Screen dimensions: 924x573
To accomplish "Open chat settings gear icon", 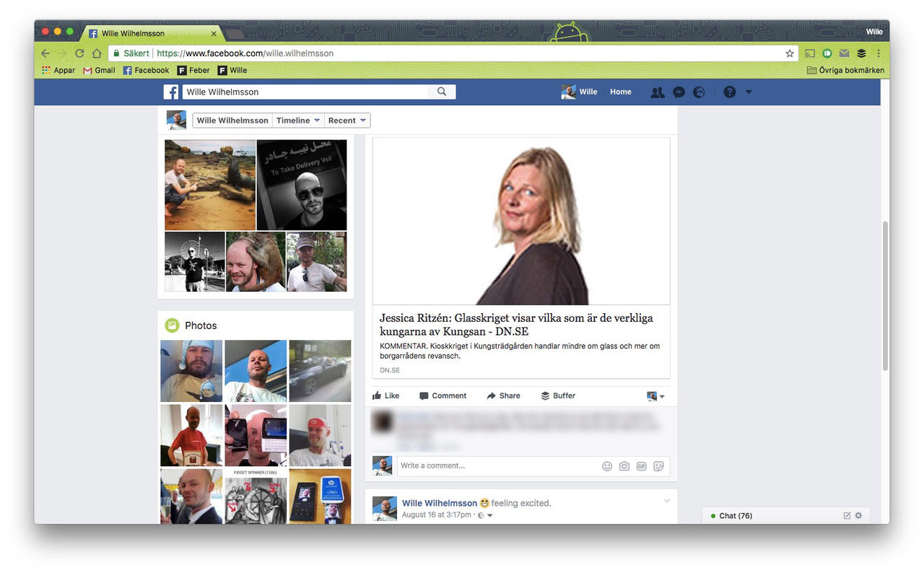I will 858,515.
